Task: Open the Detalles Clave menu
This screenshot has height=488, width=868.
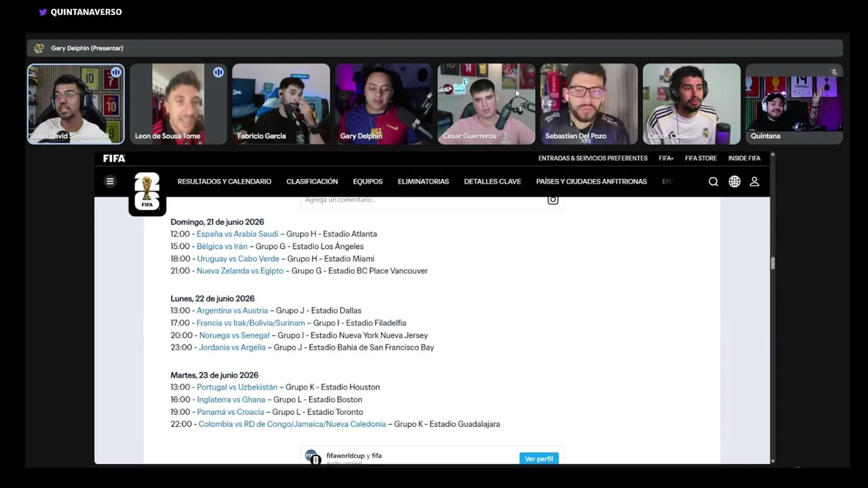Action: tap(492, 182)
